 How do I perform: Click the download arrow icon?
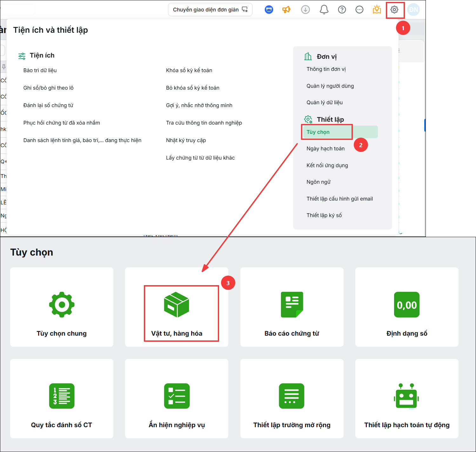[x=305, y=10]
